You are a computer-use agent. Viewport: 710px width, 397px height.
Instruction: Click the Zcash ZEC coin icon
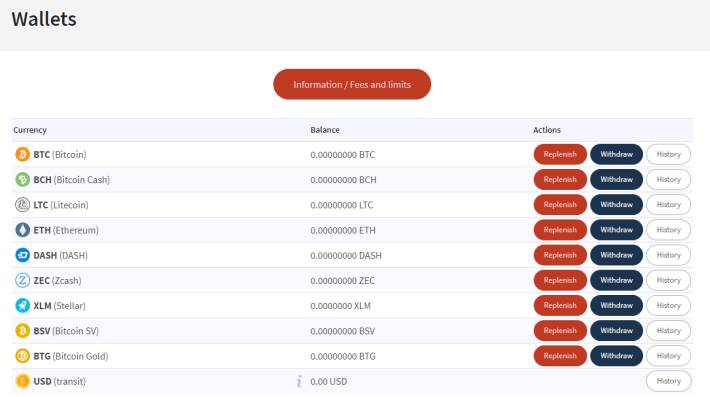[x=22, y=281]
